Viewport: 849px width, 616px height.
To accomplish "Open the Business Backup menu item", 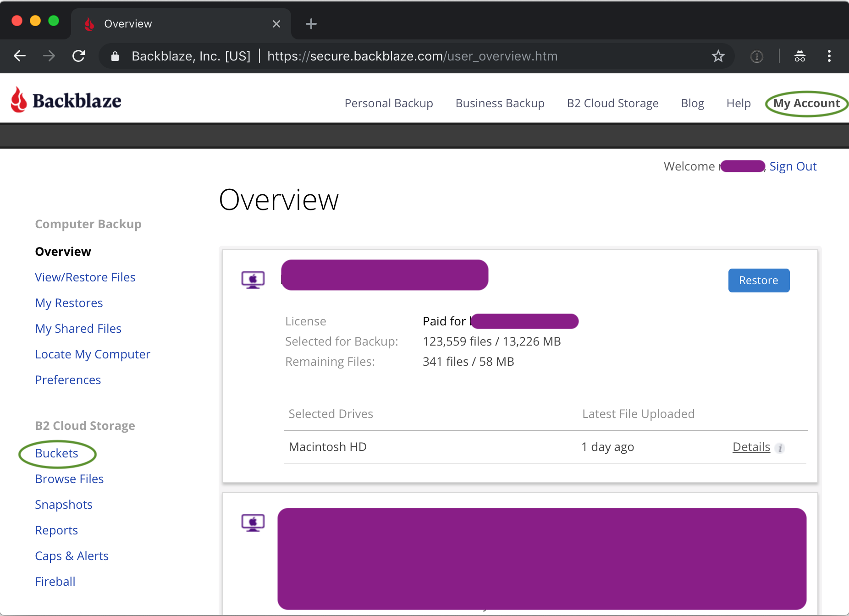I will 500,103.
